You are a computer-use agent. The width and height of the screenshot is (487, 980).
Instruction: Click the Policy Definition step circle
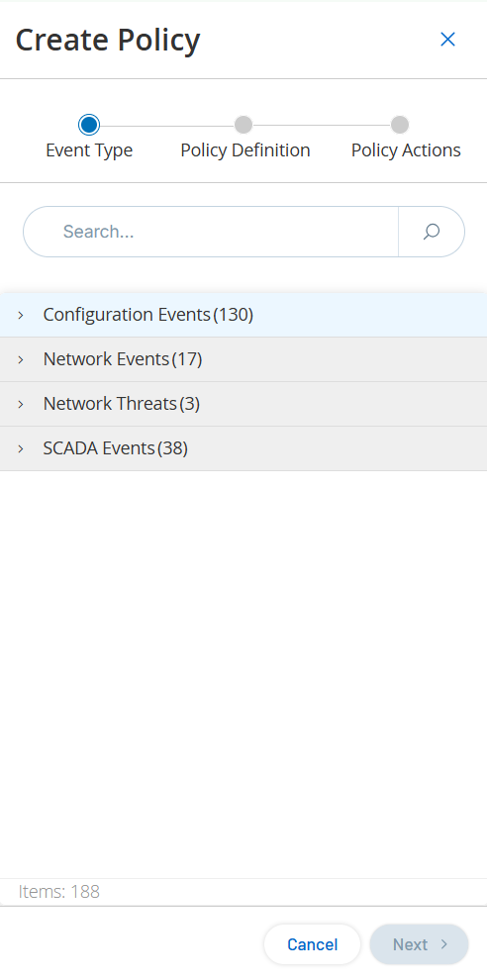(243, 125)
